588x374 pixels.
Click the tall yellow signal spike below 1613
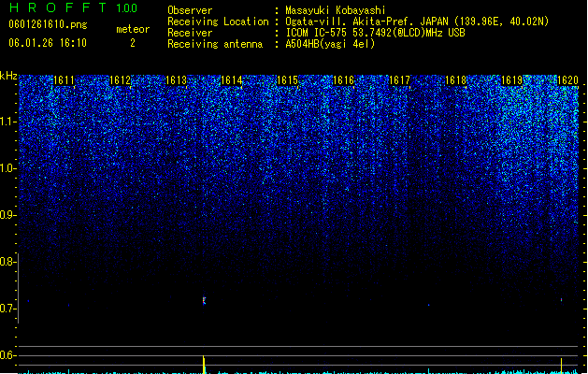coord(204,365)
